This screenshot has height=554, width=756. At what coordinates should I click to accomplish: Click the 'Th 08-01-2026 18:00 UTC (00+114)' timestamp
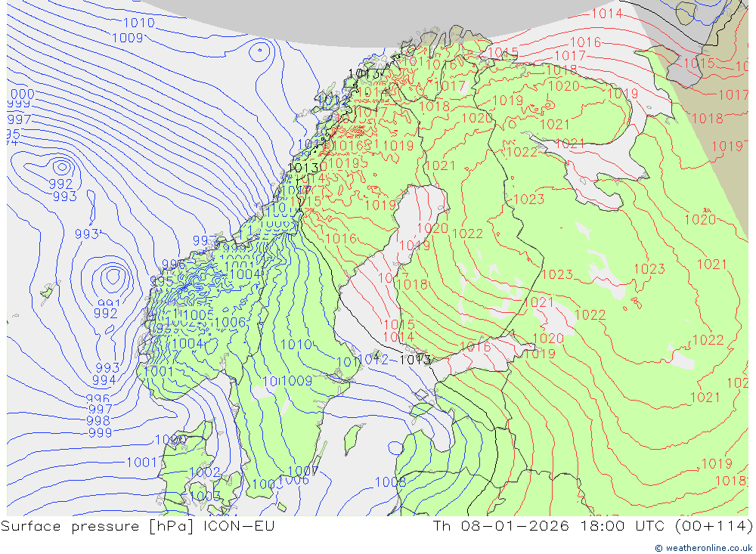point(593,525)
